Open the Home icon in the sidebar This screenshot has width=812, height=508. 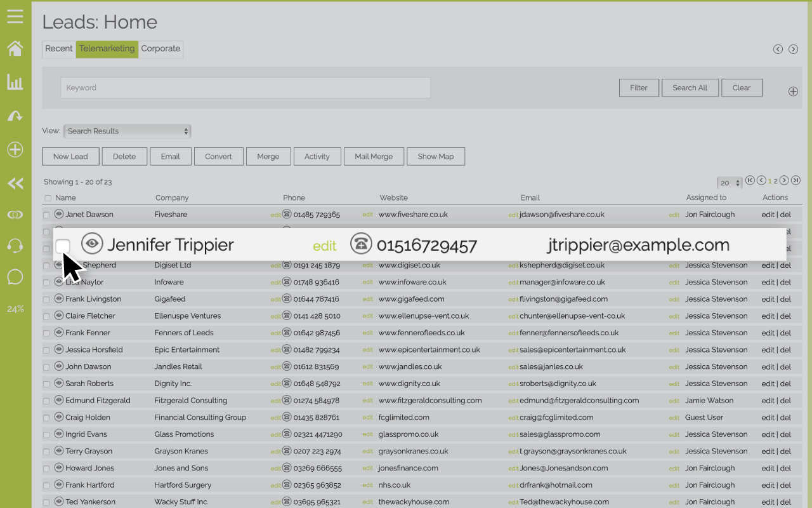15,48
